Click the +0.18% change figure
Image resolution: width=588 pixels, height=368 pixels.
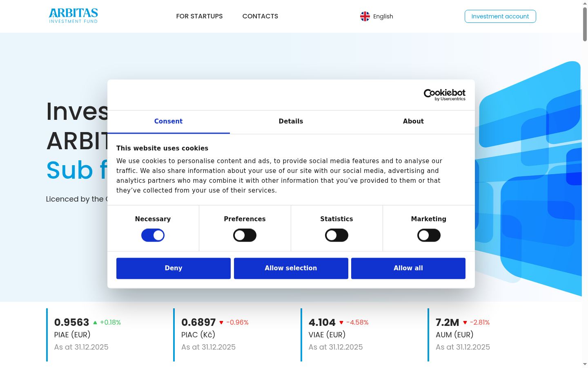[110, 323]
